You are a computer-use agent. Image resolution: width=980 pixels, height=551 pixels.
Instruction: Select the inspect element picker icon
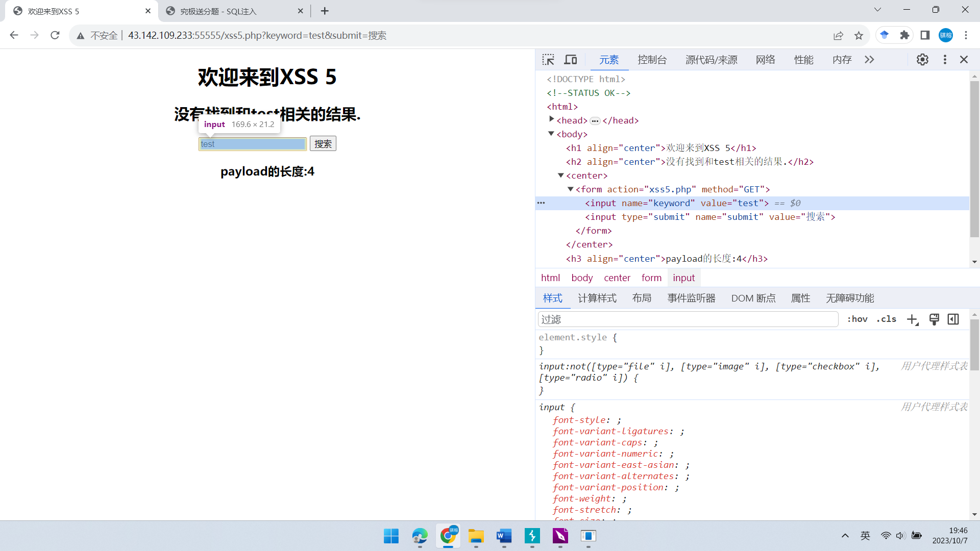click(548, 60)
